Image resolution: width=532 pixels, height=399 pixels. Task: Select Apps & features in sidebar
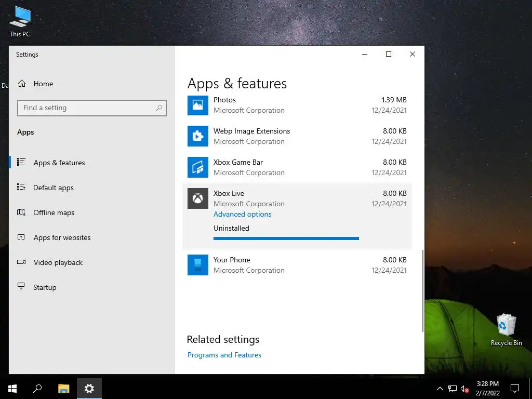(59, 163)
